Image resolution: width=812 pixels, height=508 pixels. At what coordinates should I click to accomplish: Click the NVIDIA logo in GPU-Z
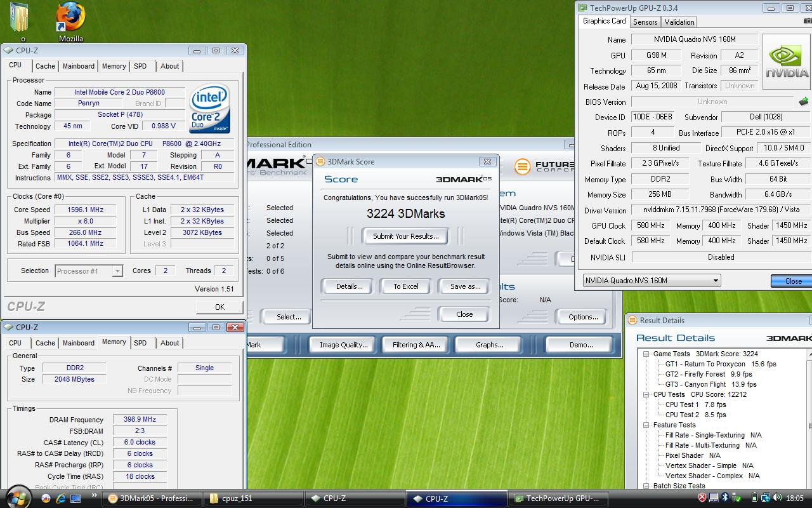(x=787, y=62)
